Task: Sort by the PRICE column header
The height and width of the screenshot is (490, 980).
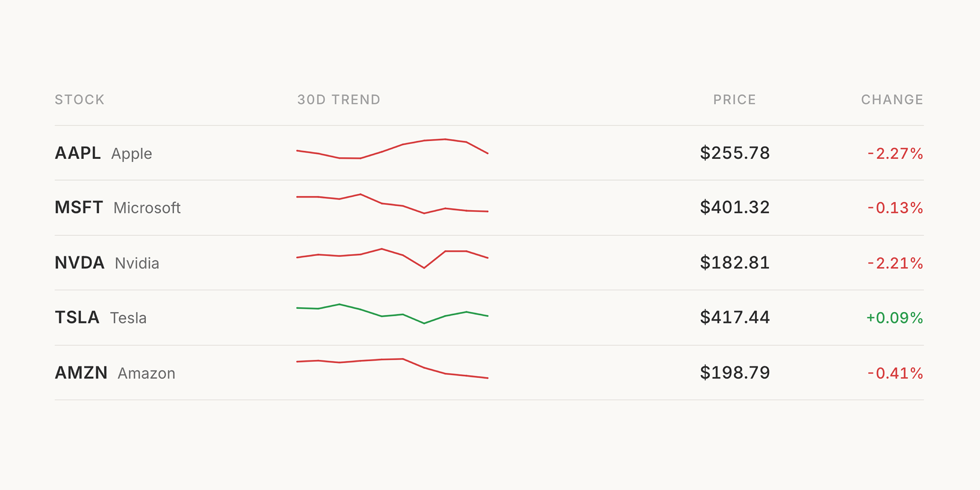Action: click(734, 100)
